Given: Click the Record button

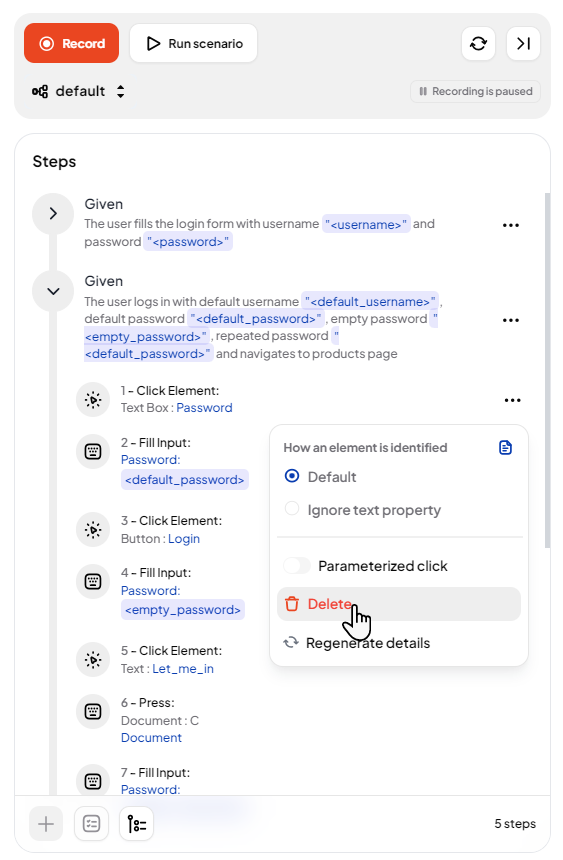Looking at the screenshot, I should (x=71, y=43).
